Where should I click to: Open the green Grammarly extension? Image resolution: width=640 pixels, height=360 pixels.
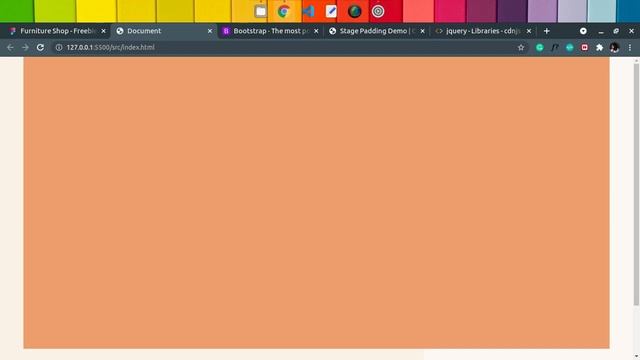(x=540, y=47)
